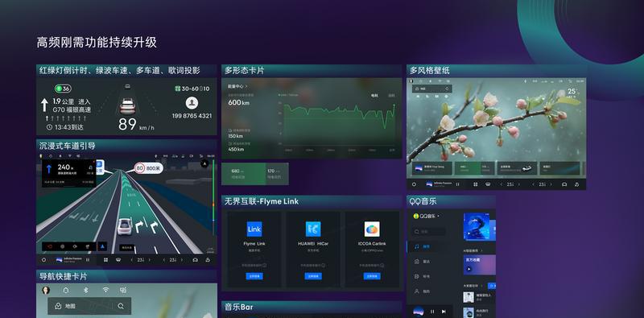Select the HUAWEI HiCar icon

pos(313,229)
